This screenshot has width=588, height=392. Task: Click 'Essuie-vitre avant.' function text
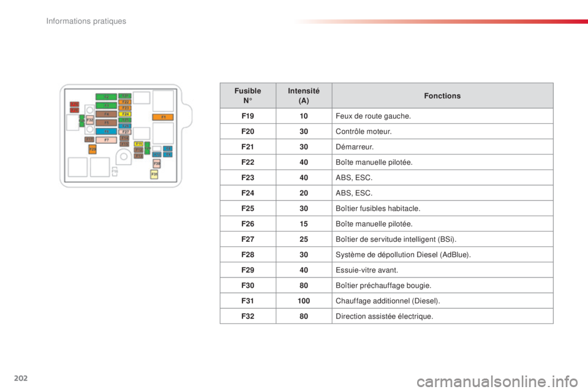coord(367,270)
